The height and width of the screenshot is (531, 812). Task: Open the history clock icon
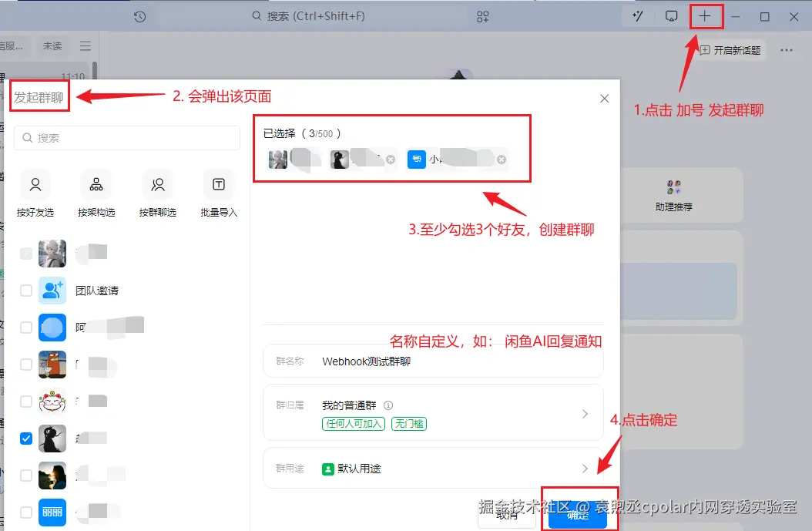tap(139, 17)
